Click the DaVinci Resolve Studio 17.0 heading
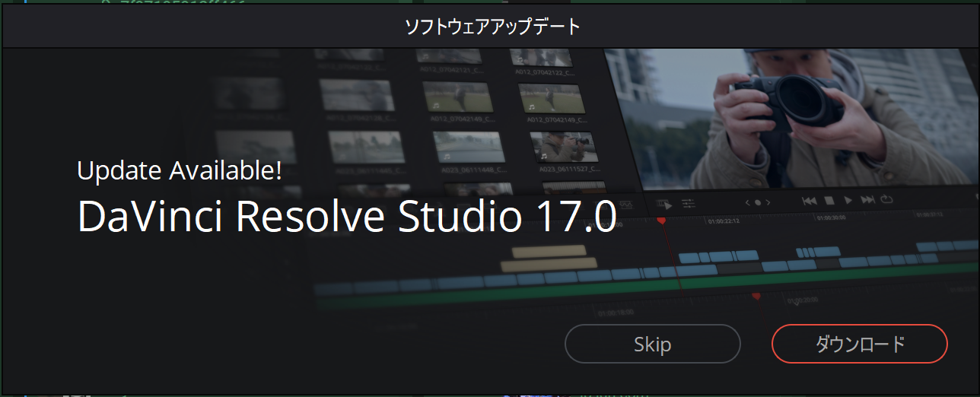The image size is (980, 397). coord(347,217)
